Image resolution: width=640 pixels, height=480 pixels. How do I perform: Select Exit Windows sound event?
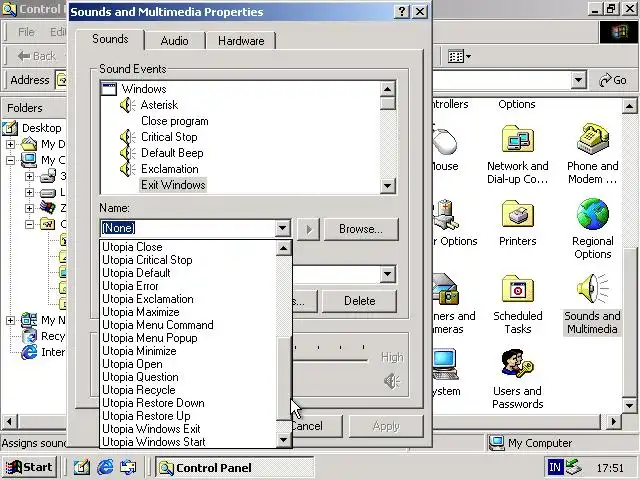point(173,185)
